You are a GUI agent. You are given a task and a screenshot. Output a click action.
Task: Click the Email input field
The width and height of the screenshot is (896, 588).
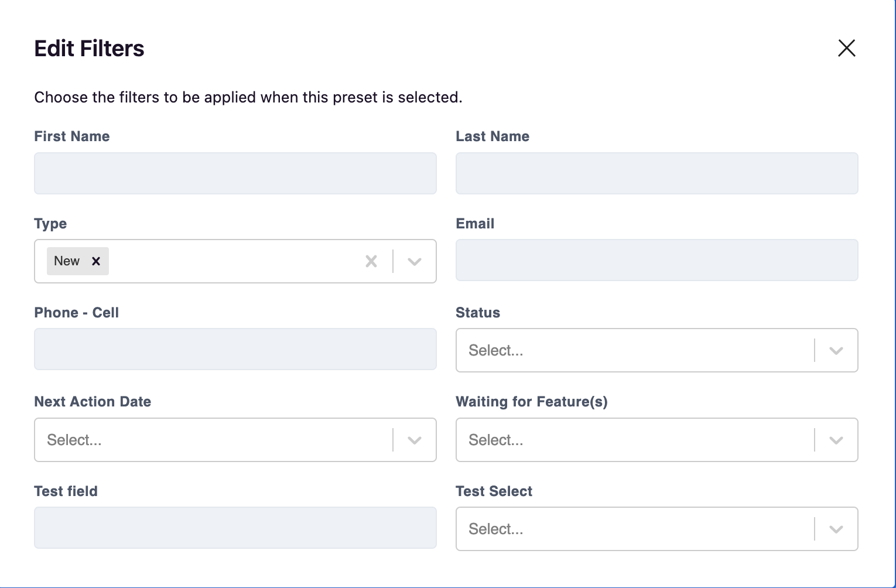(x=656, y=259)
